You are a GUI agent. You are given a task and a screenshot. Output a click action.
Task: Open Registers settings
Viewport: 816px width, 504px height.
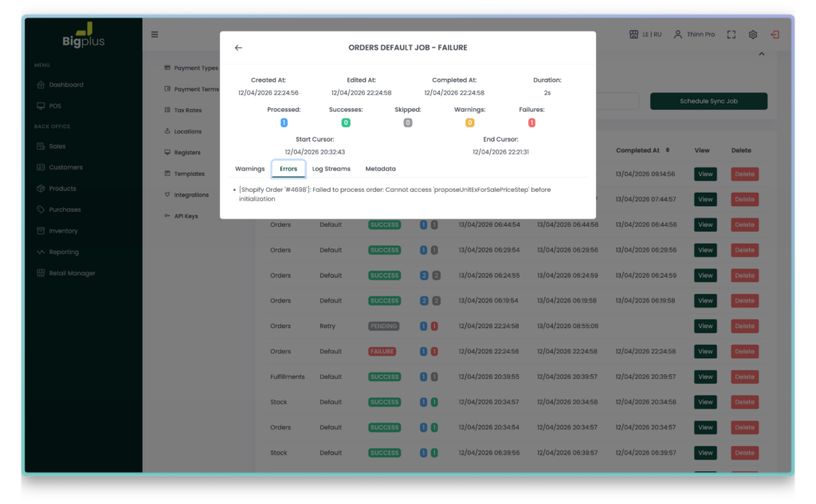pyautogui.click(x=182, y=153)
